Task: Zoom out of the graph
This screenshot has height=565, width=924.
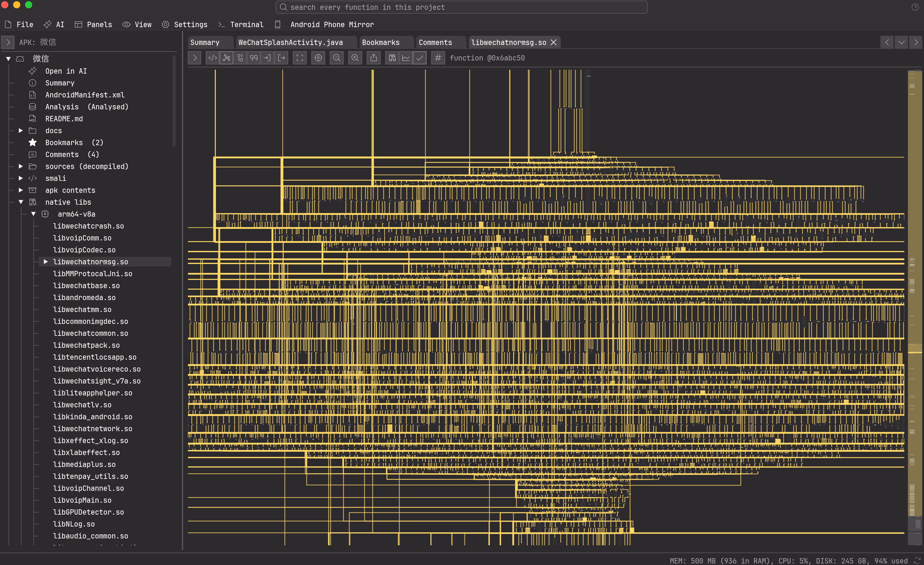Action: point(337,58)
